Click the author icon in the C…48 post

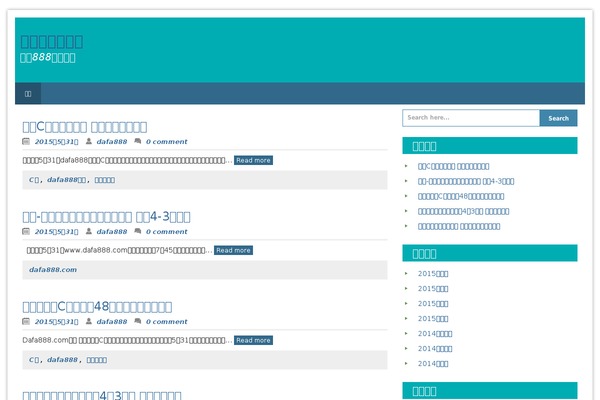point(89,321)
